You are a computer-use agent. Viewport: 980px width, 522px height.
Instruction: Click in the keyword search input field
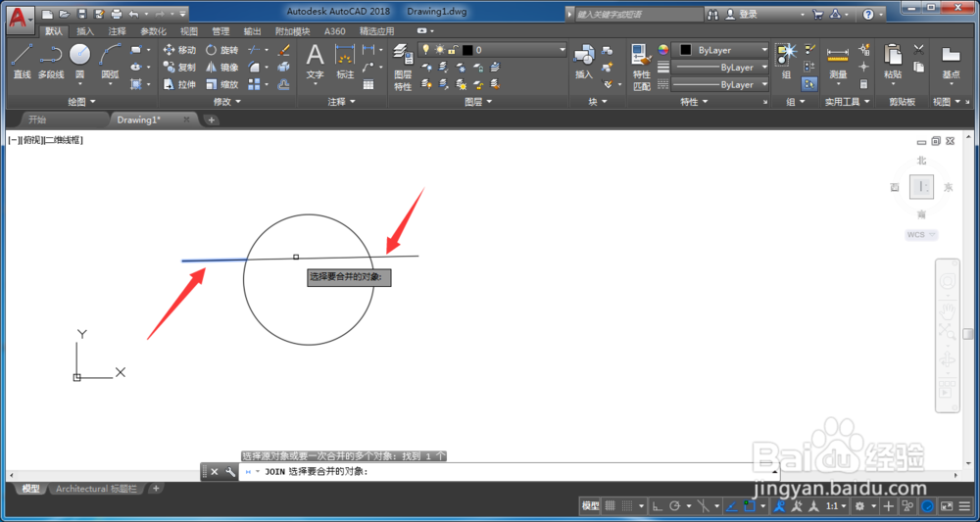tap(638, 14)
